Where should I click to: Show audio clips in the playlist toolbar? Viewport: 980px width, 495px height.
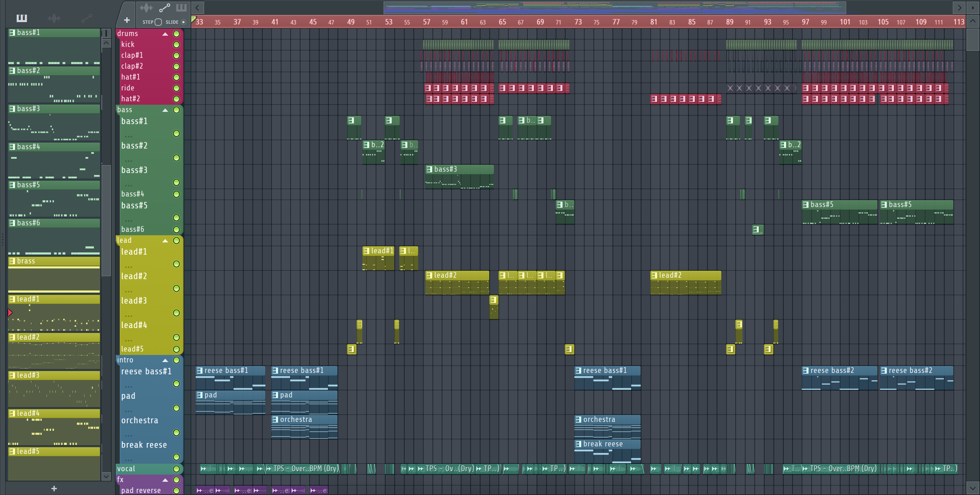[146, 7]
